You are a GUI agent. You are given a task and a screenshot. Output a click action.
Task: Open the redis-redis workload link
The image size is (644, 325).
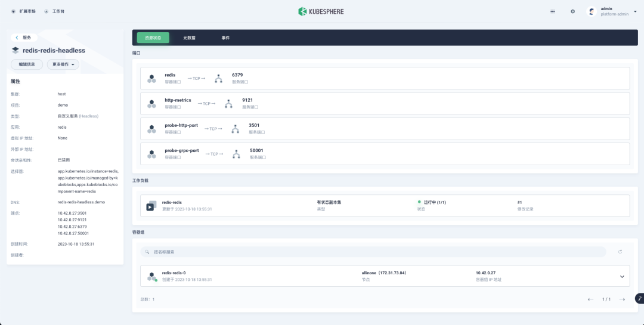pos(172,203)
